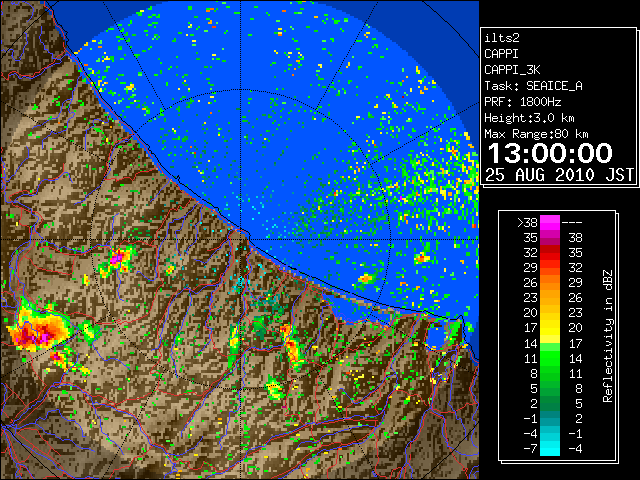
Task: Pick the bright magenta swatch in the legend
Action: click(550, 223)
